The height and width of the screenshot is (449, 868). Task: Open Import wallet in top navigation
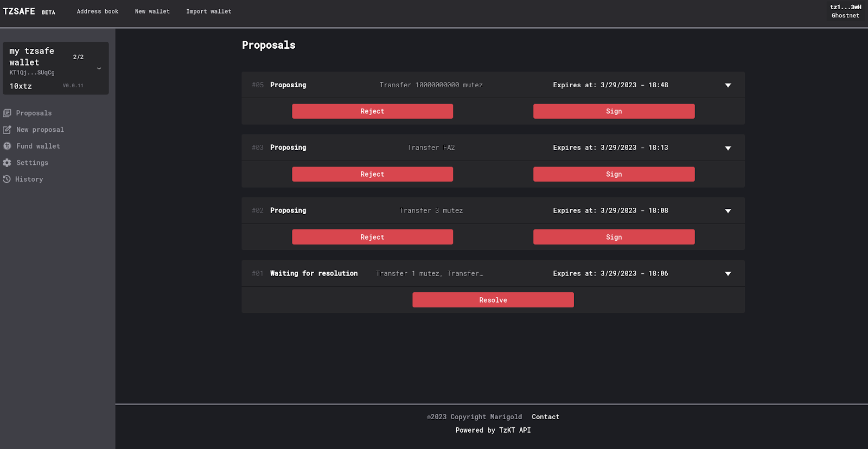(209, 11)
